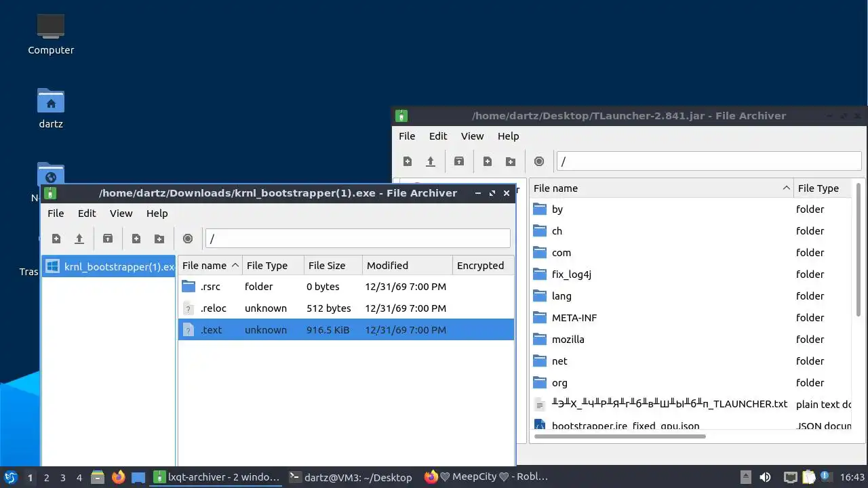Click Extract icon in krnl_bootstrapper window
868x488 pixels.
(108, 239)
